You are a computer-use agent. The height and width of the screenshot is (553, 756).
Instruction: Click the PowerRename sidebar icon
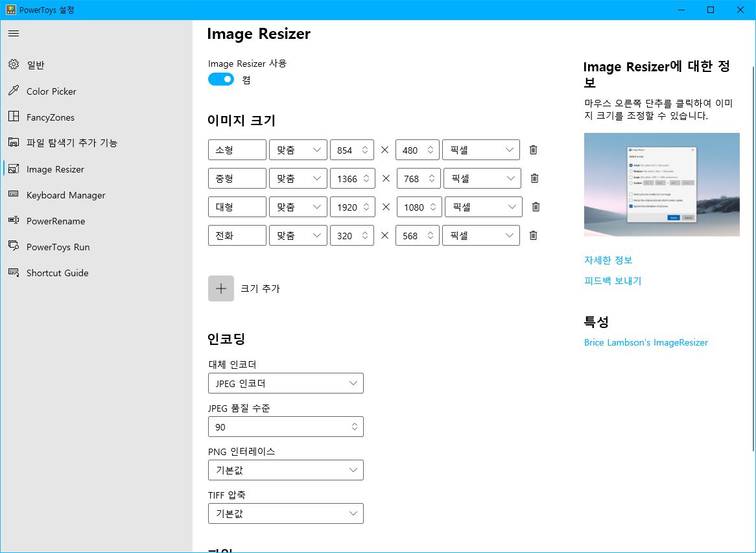[x=14, y=220]
